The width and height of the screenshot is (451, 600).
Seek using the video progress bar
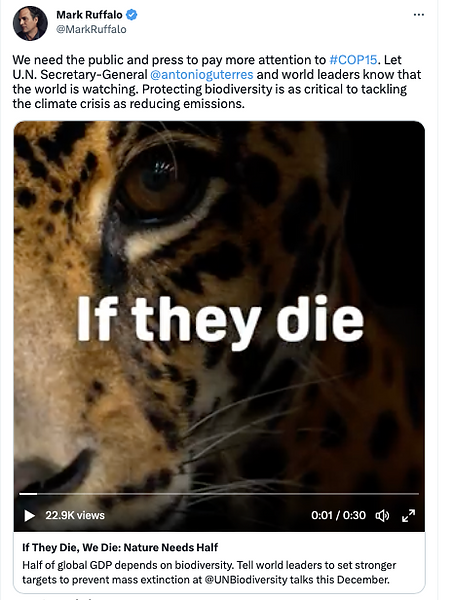[219, 494]
